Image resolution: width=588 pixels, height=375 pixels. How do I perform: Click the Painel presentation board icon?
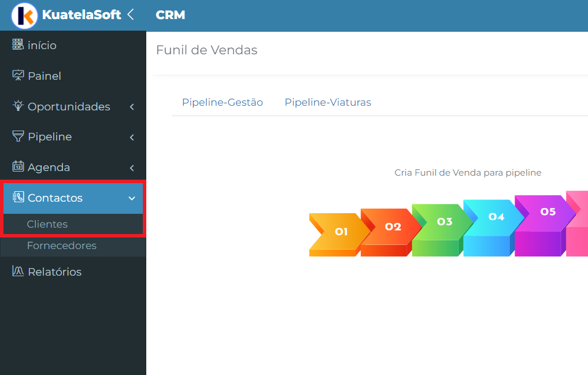18,75
